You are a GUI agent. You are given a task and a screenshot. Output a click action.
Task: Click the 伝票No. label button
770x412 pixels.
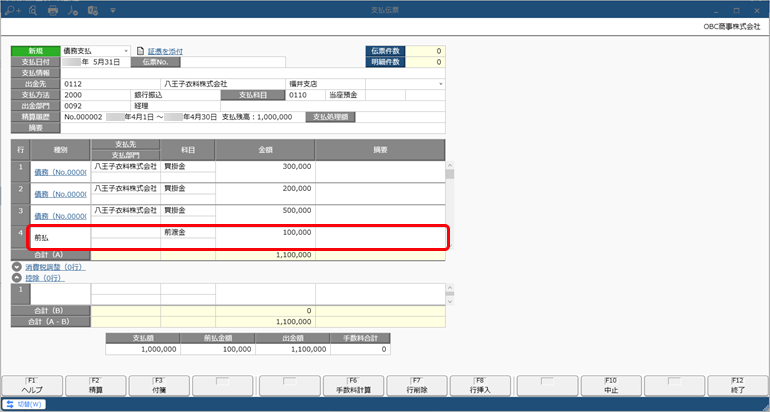click(x=156, y=62)
